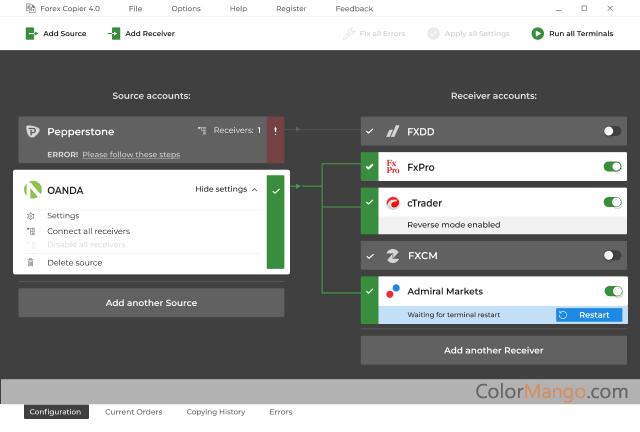This screenshot has height=432, width=640.
Task: Enable the FXDD receiver toggle
Action: pyautogui.click(x=612, y=131)
